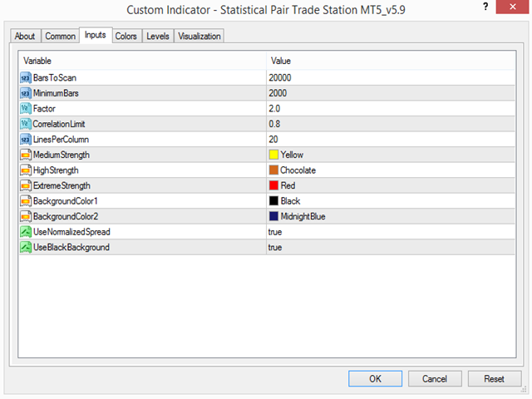Select the BarsToScan value field 20000
The image size is (532, 399).
[x=280, y=77]
